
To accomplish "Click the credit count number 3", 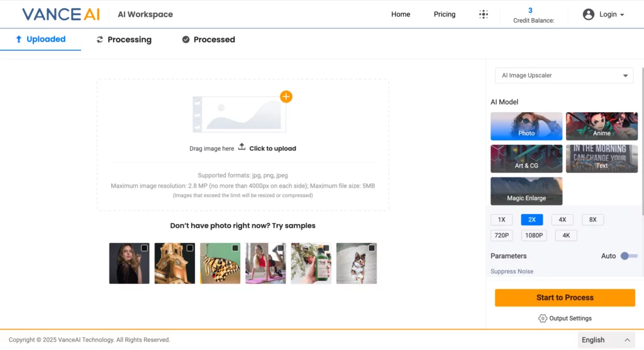I will coord(530,10).
